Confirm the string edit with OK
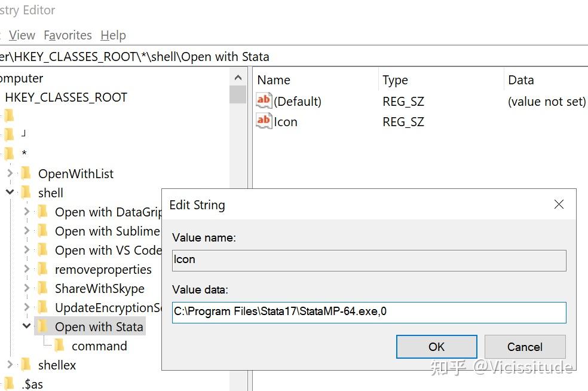588x391 pixels. pos(436,347)
